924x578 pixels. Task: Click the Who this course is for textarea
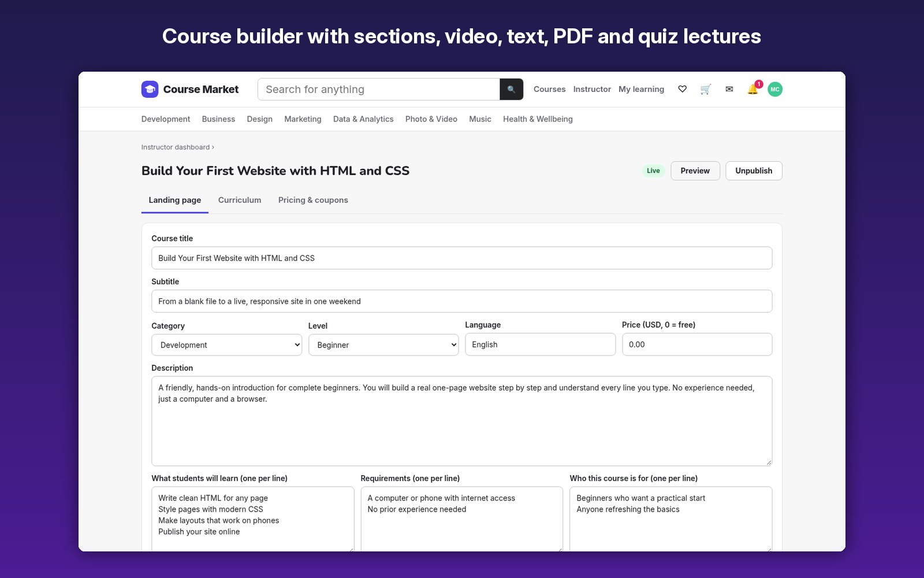click(x=670, y=519)
